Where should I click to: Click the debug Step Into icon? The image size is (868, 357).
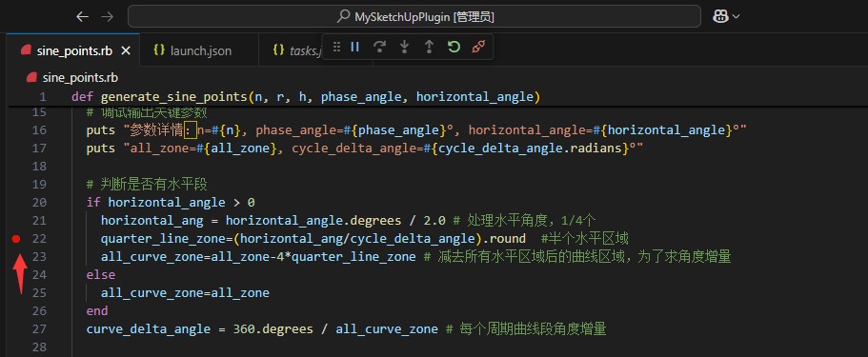click(404, 47)
